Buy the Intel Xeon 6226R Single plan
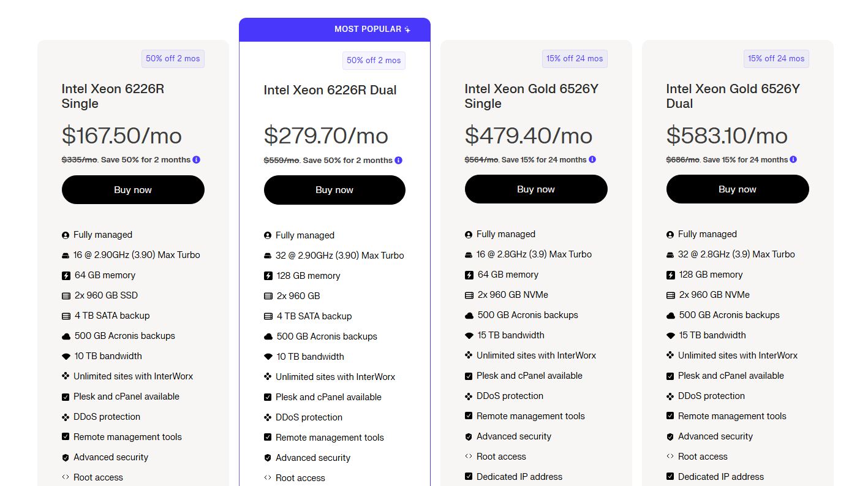The height and width of the screenshot is (486, 868). [x=133, y=190]
